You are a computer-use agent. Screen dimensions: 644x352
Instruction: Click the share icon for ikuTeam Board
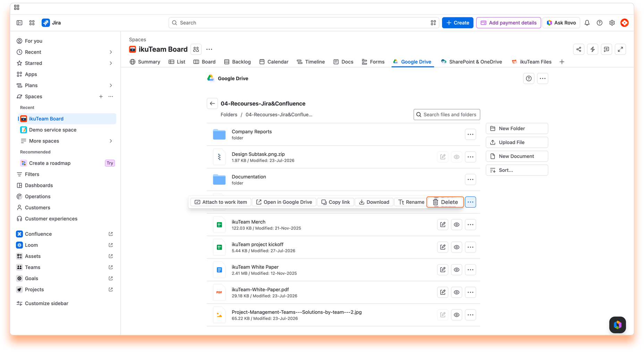coord(578,49)
